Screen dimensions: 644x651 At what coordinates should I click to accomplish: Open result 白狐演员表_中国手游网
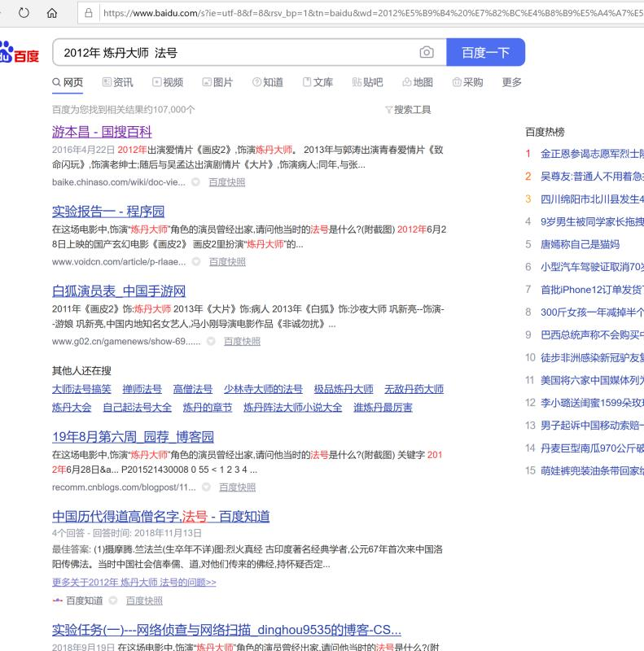tap(119, 291)
